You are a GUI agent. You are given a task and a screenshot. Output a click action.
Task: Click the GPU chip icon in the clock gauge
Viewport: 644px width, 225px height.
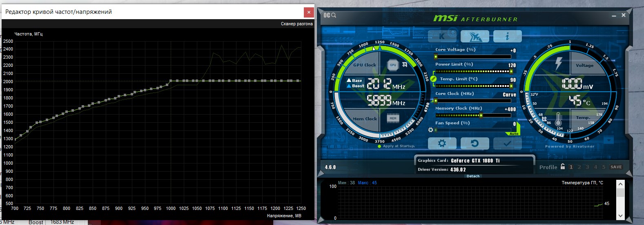click(x=393, y=65)
